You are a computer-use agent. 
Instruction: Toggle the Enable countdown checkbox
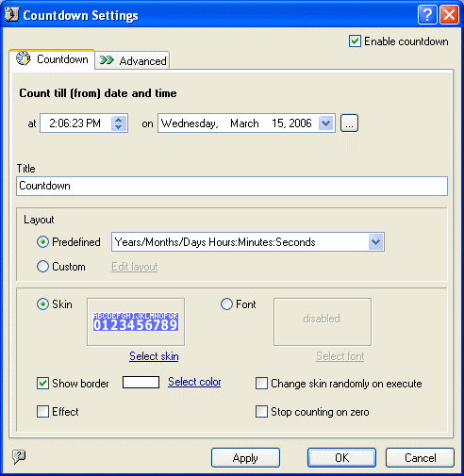pos(355,41)
